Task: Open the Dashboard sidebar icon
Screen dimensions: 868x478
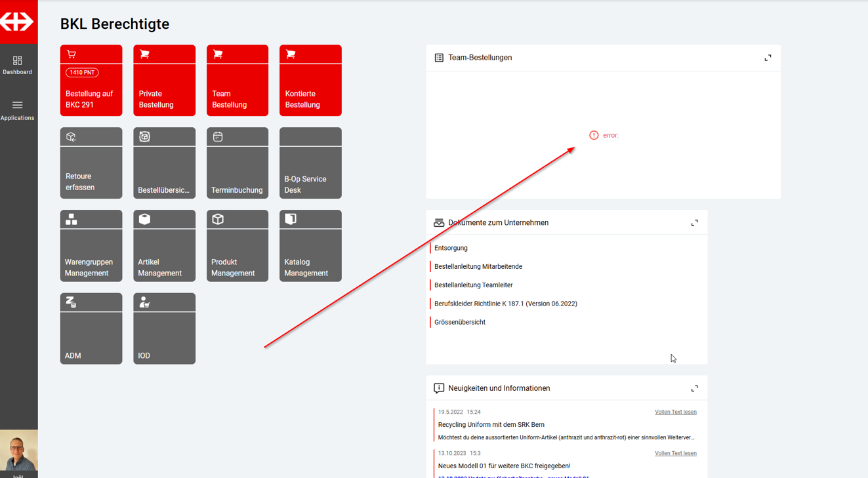Action: [x=18, y=65]
